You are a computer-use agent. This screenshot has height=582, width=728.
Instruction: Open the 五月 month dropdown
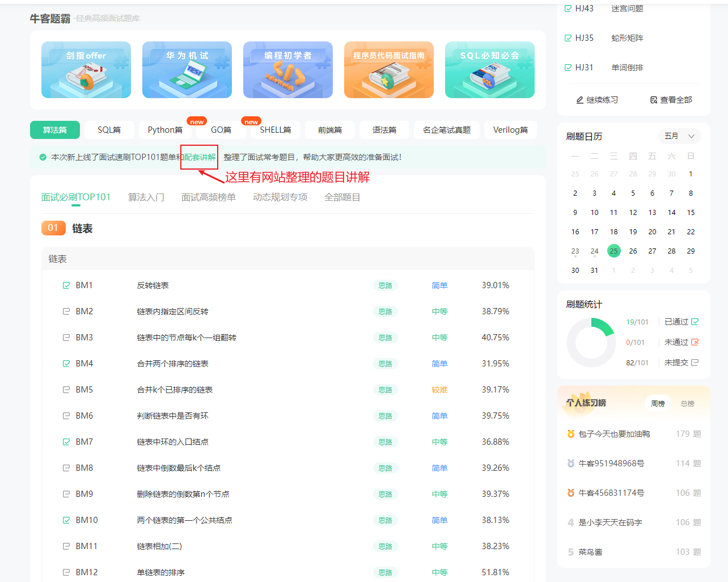tap(680, 136)
